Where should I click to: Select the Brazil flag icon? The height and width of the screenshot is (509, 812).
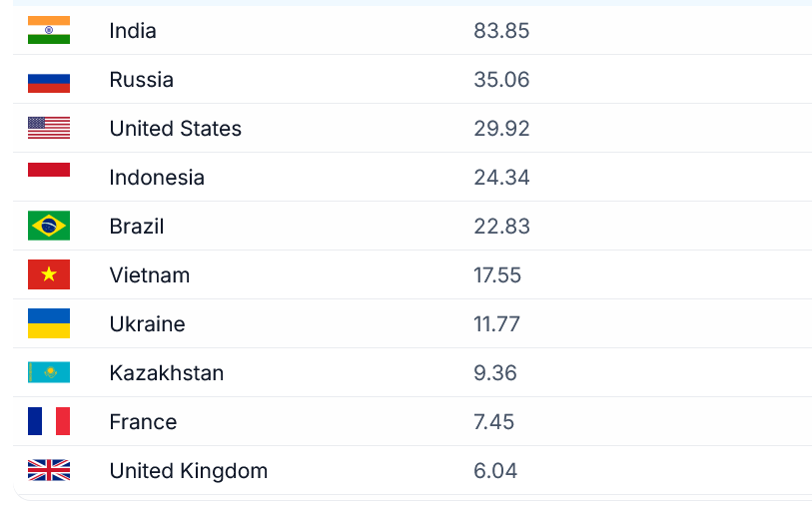coord(49,227)
